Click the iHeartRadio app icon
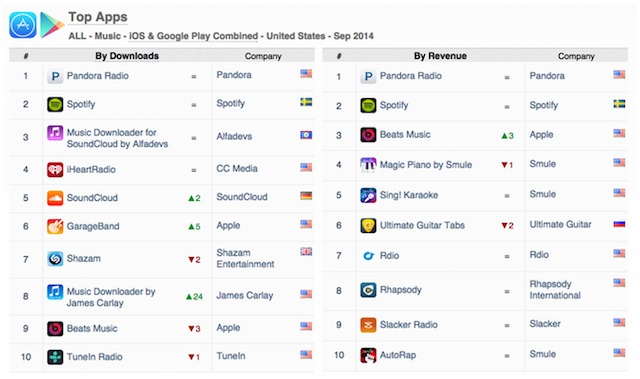The image size is (640, 379). point(55,169)
